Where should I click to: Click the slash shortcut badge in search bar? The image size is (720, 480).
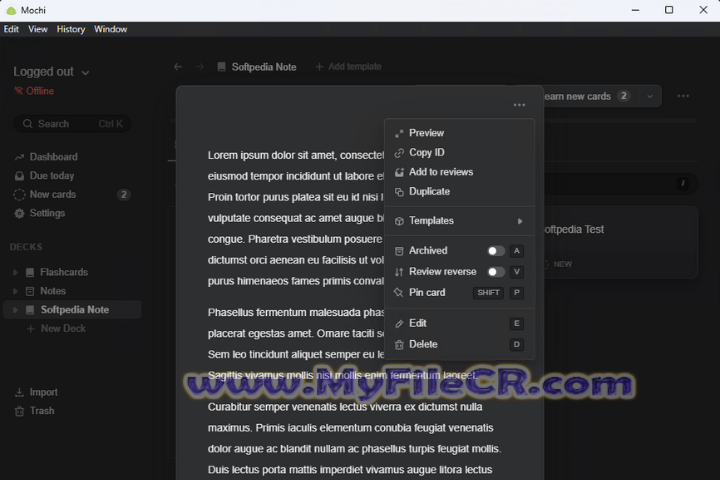click(x=683, y=184)
